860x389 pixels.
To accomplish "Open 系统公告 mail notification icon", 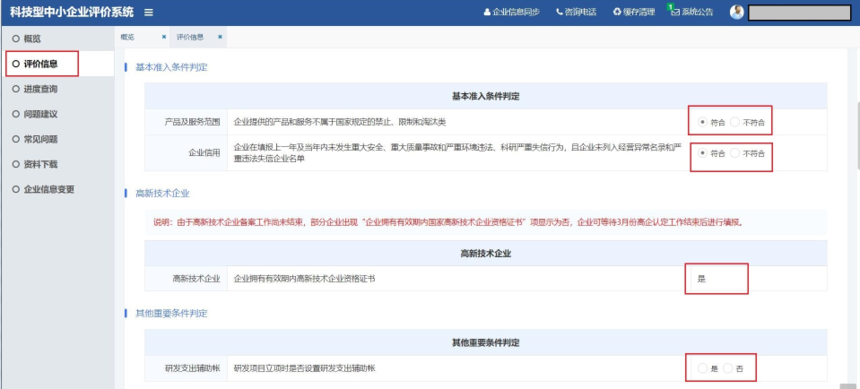I will pos(675,12).
